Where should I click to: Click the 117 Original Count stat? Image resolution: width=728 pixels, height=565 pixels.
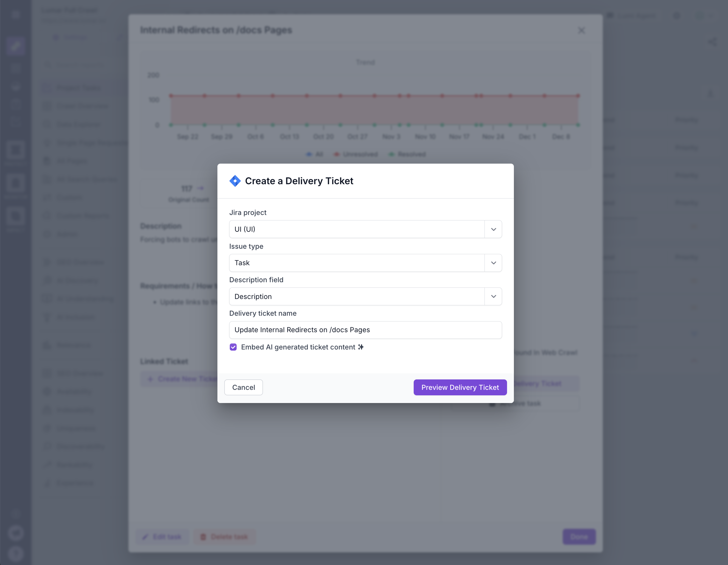(x=188, y=193)
